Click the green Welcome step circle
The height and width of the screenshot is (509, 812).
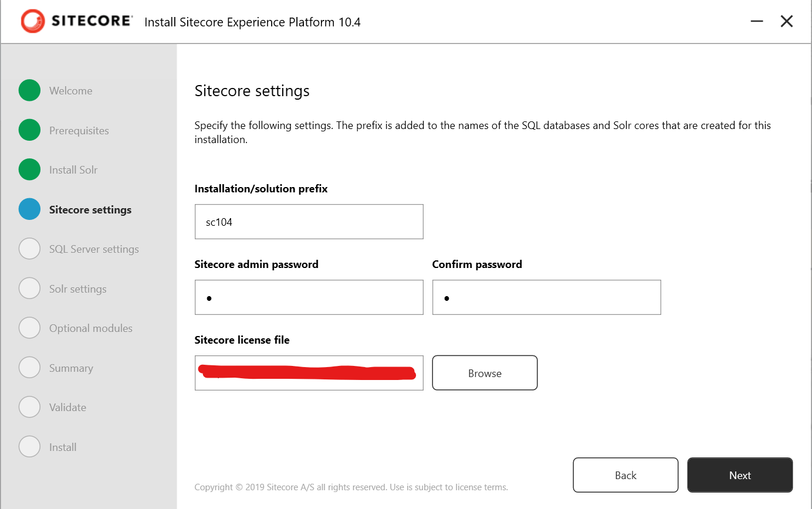pos(29,90)
